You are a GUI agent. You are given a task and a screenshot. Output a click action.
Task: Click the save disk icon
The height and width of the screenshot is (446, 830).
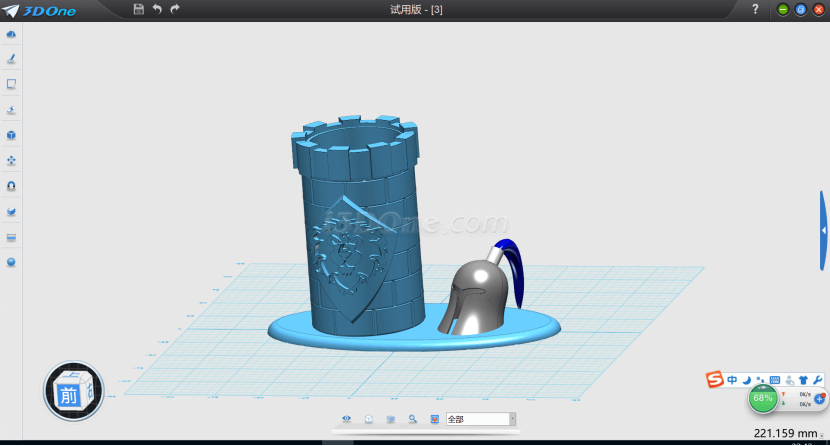click(138, 9)
